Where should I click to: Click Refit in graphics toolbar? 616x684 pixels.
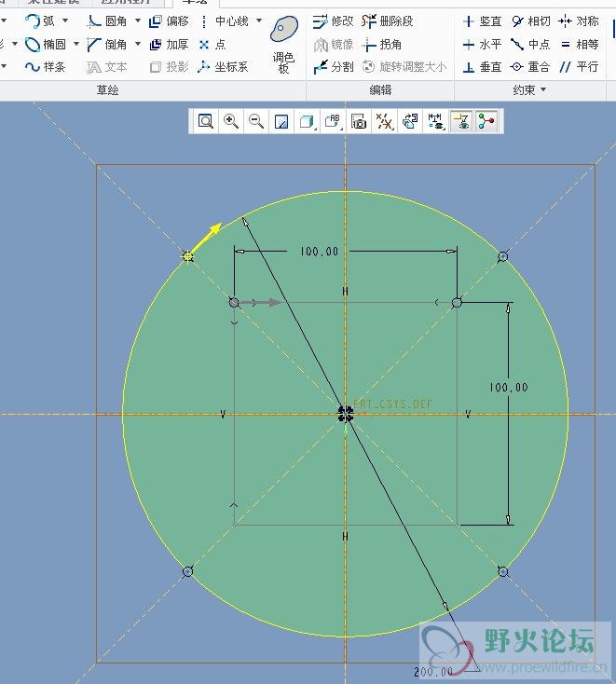click(x=205, y=121)
